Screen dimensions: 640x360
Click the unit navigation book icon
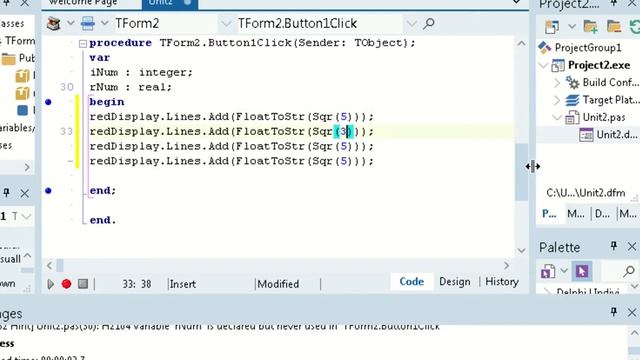tap(53, 24)
